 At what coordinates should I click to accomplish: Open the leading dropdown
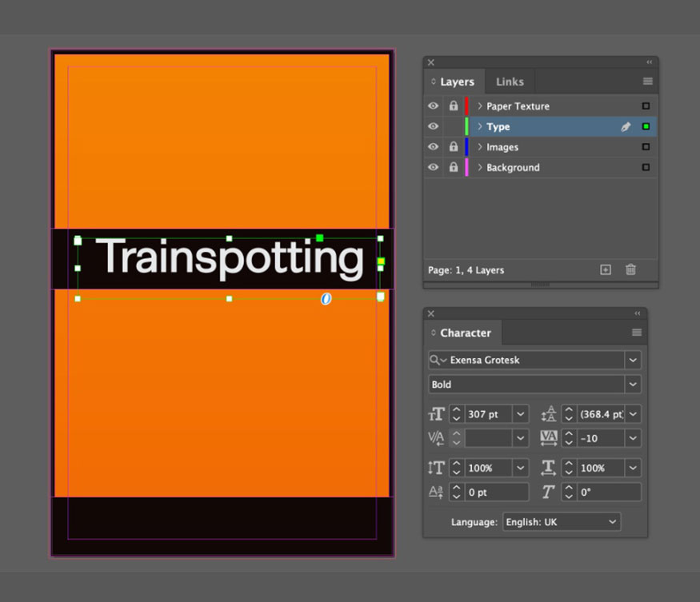point(633,414)
